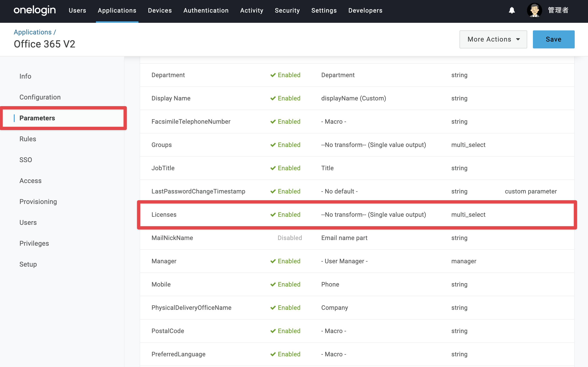Click 'multi_select' type in Groups row
Screen dimensions: 588x367
(x=468, y=145)
